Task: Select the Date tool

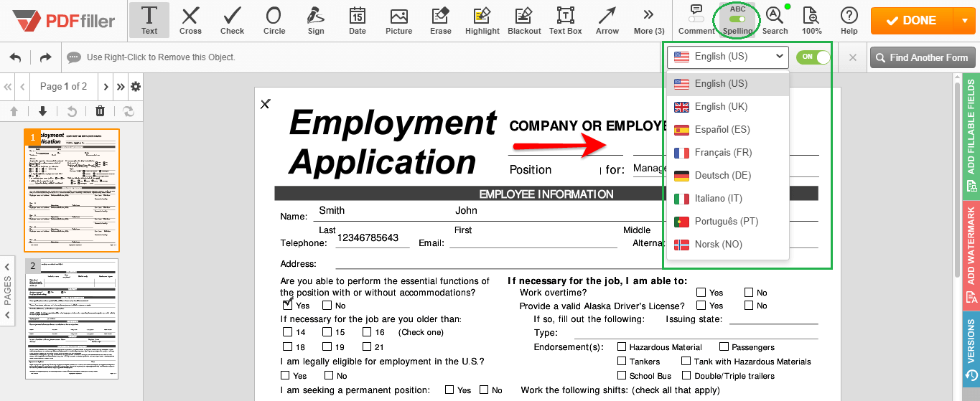Action: pos(357,20)
